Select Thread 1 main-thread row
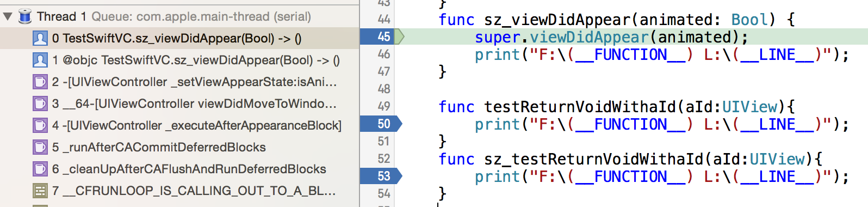Image resolution: width=868 pixels, height=207 pixels. (179, 16)
